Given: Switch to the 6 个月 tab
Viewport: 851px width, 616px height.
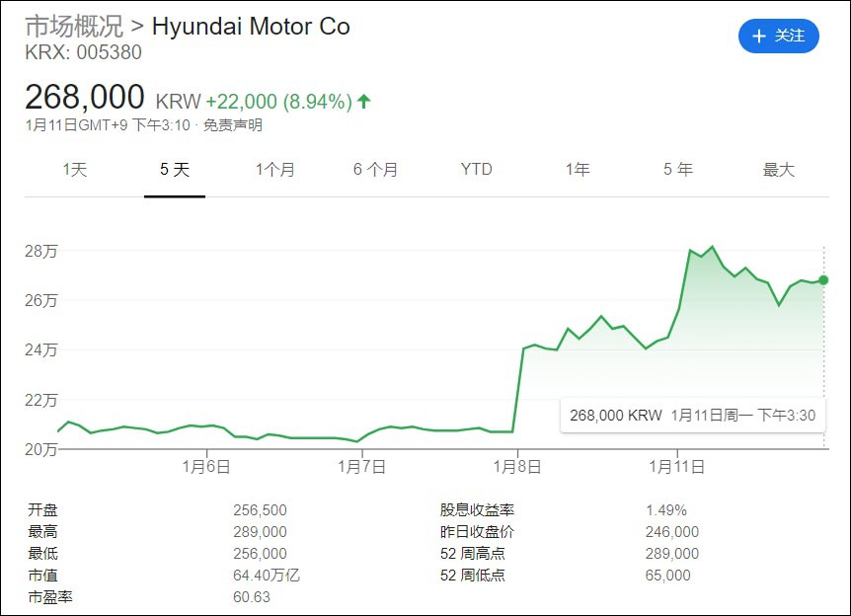Looking at the screenshot, I should click(375, 170).
